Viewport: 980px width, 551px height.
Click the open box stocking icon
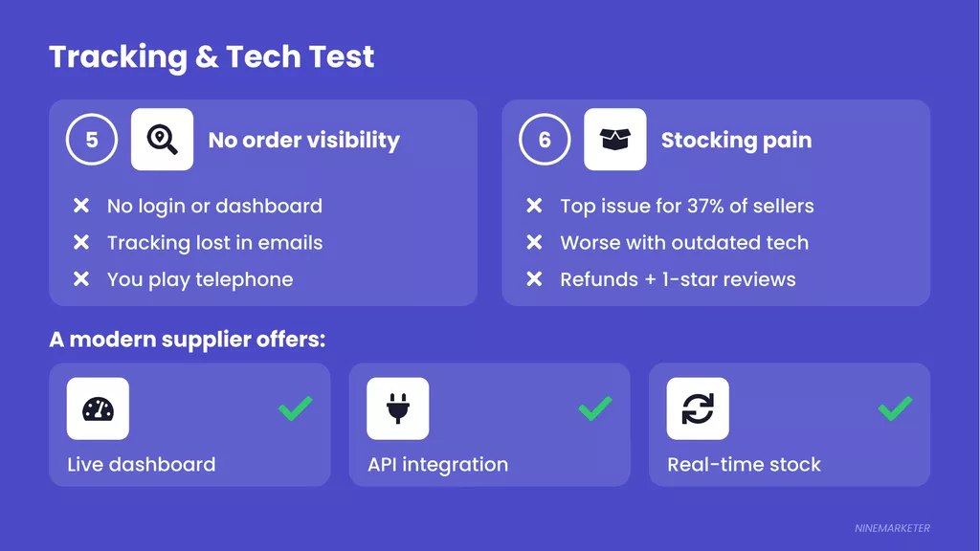point(615,140)
